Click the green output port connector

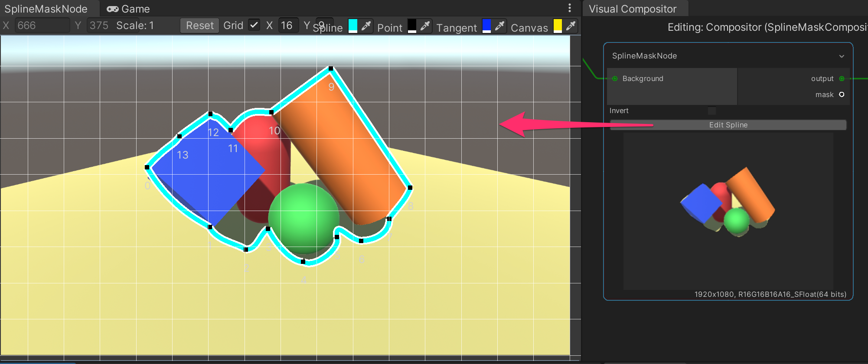coord(842,78)
